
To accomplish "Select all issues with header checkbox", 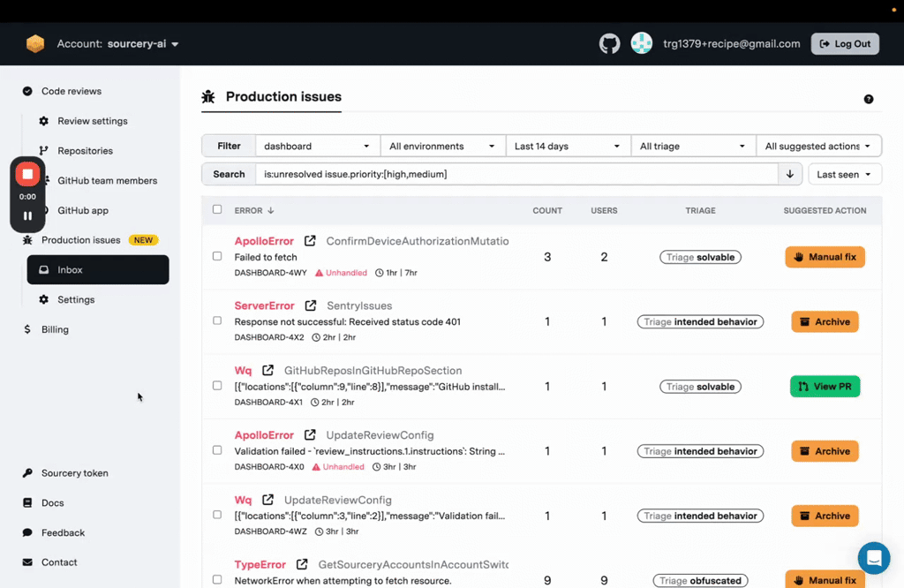I will click(x=217, y=210).
